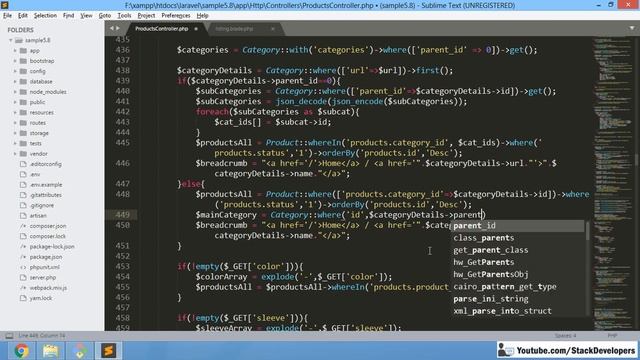Screen dimensions: 640x360
Task: Open the Edit menu
Action: tap(23, 16)
